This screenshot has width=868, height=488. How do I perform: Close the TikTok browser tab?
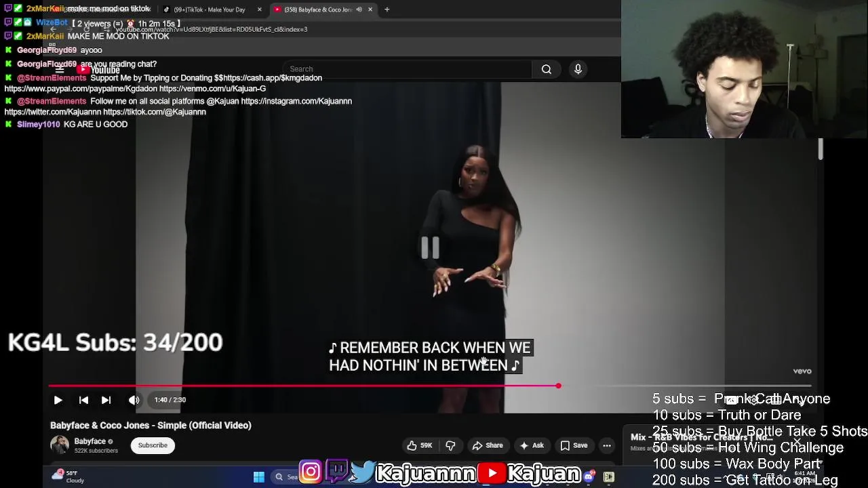[259, 9]
